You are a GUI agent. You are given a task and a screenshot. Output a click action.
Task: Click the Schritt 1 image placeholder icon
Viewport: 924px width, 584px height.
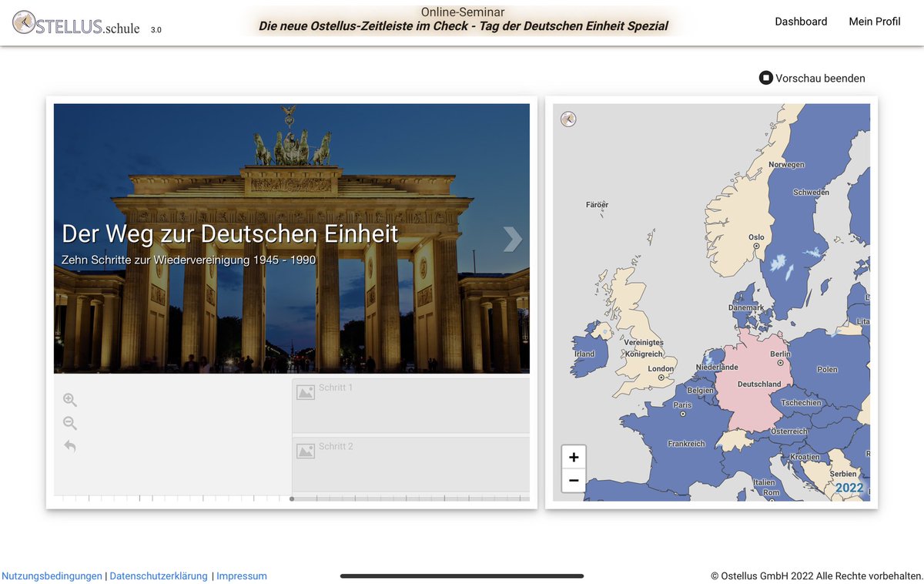(x=307, y=391)
